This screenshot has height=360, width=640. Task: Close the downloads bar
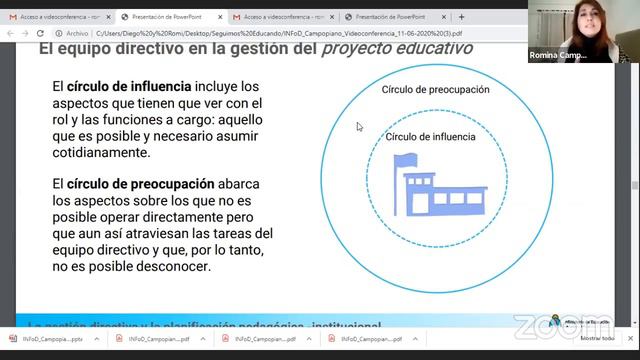pyautogui.click(x=630, y=338)
